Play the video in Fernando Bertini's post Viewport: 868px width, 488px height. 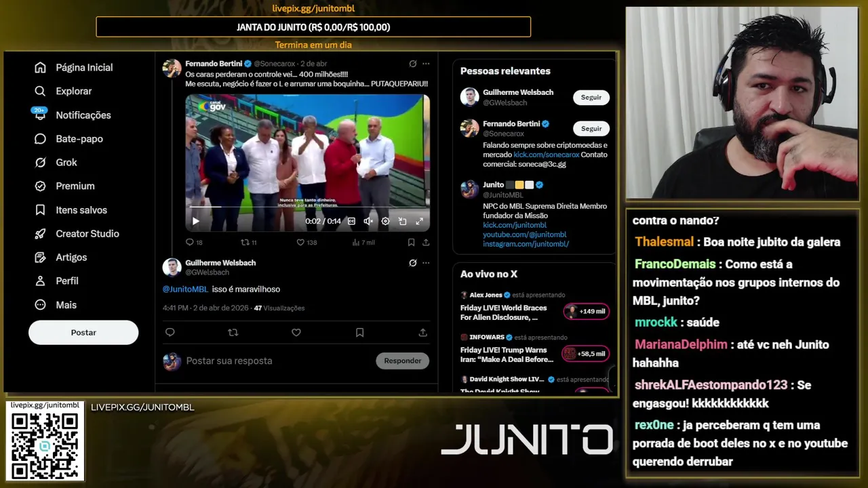click(196, 221)
